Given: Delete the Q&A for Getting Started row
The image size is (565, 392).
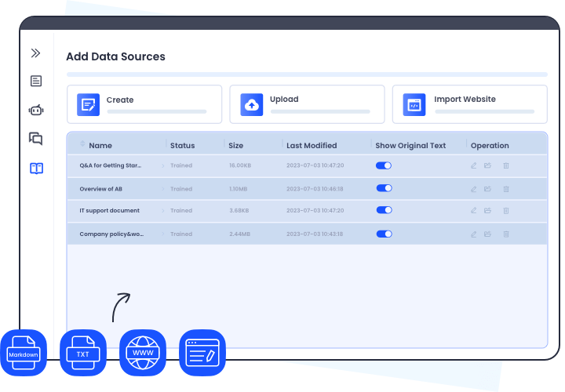Looking at the screenshot, I should (506, 165).
